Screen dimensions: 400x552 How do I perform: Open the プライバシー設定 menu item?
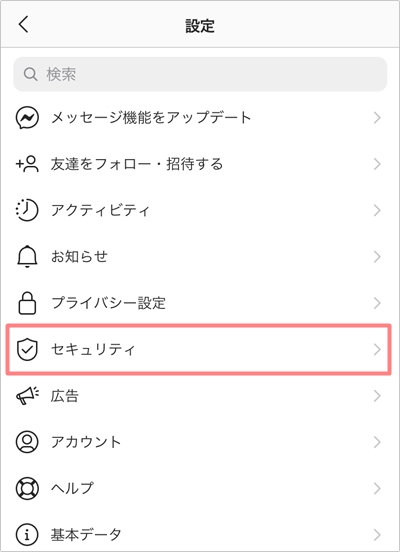coord(200,303)
